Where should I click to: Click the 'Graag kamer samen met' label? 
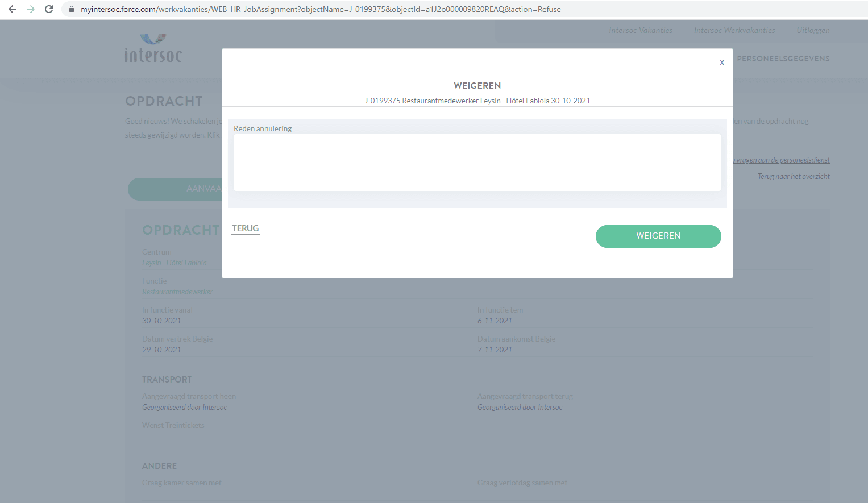click(x=181, y=483)
